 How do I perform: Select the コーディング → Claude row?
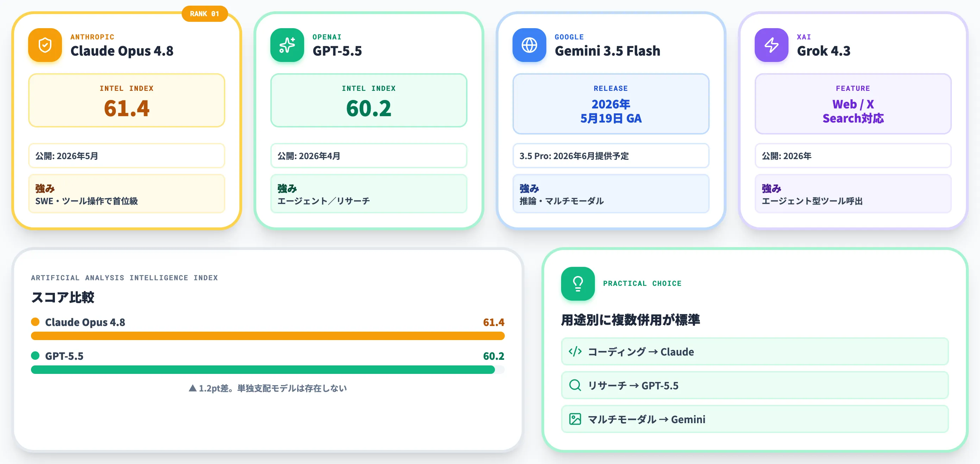click(755, 351)
